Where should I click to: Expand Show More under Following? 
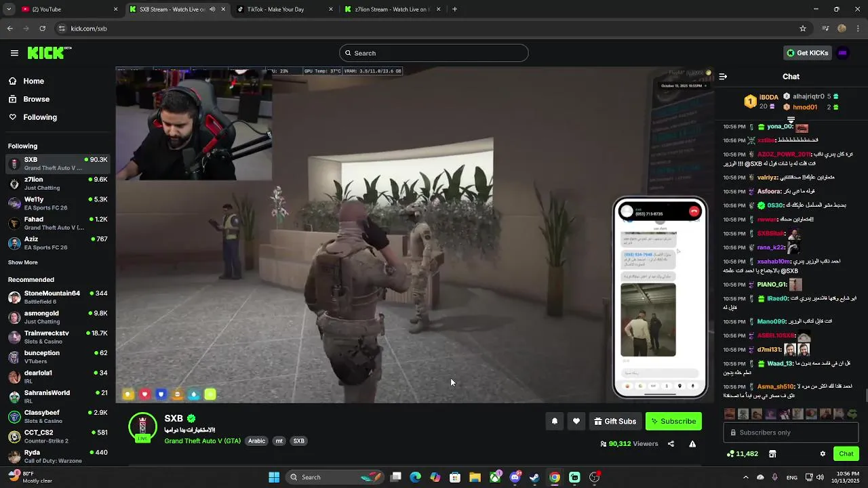23,262
